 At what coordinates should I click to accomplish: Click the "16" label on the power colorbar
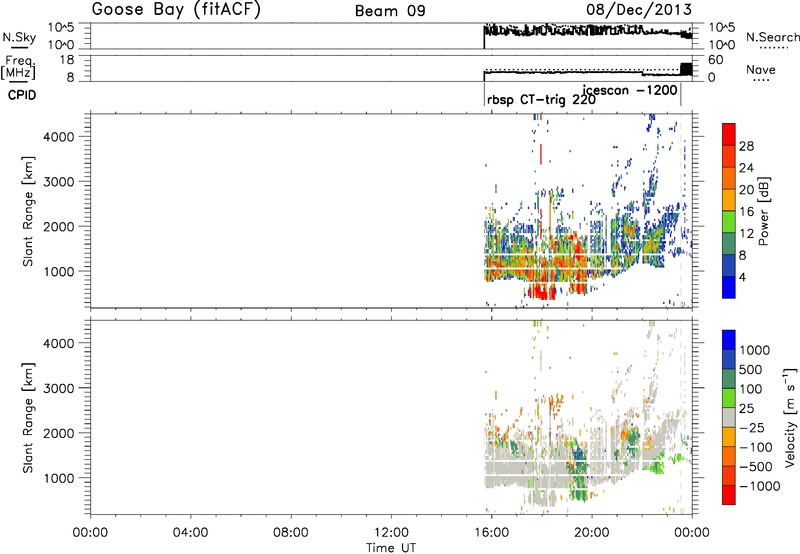pyautogui.click(x=746, y=212)
